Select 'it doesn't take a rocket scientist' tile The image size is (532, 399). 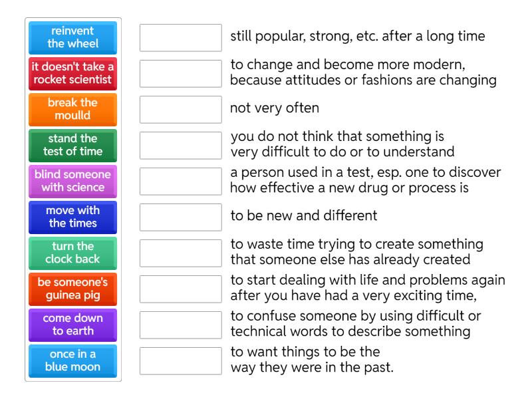pos(73,74)
